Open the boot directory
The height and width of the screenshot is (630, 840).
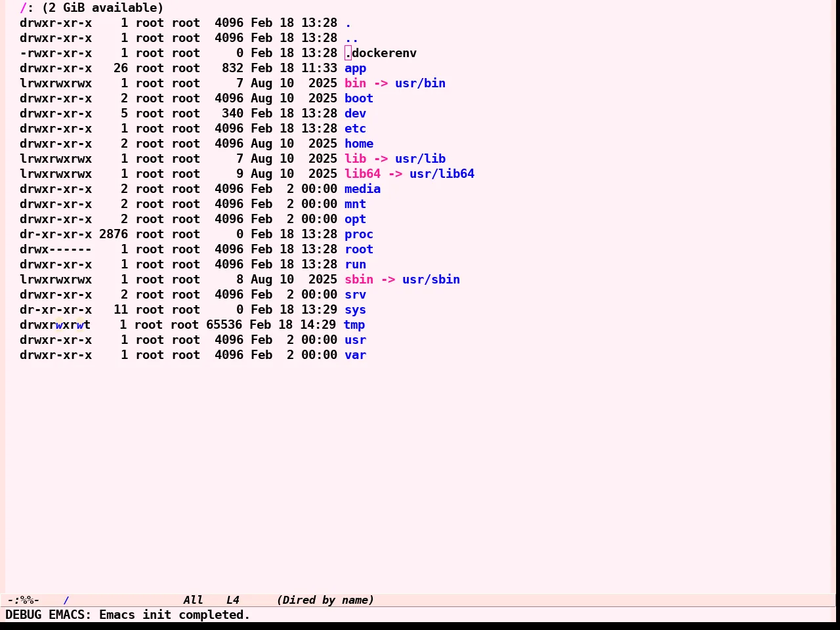coord(359,98)
